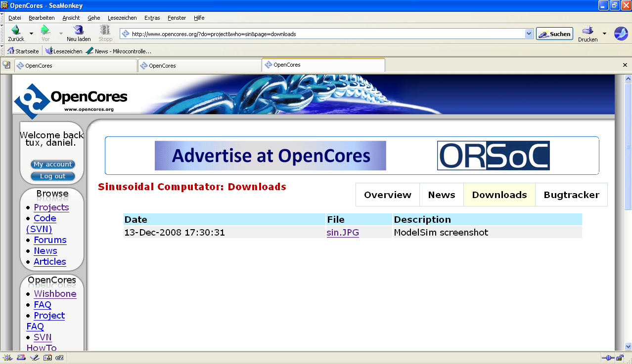
Task: Click the ORSoC logo banner
Action: 494,156
